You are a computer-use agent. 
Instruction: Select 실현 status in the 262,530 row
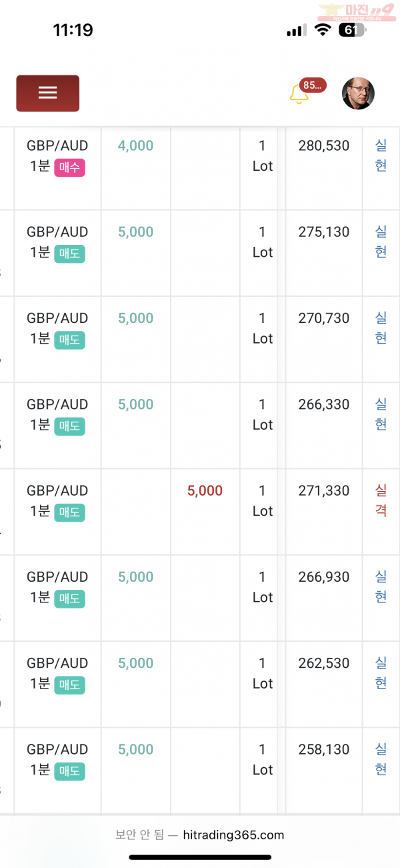pyautogui.click(x=381, y=673)
